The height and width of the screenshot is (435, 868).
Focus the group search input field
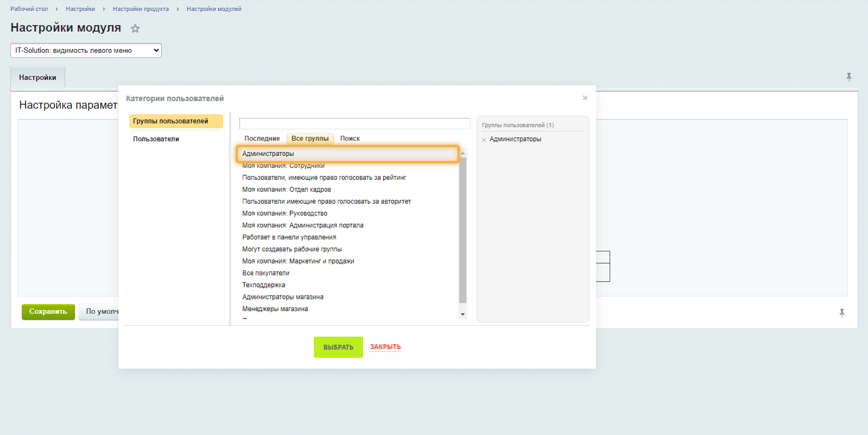(x=355, y=123)
